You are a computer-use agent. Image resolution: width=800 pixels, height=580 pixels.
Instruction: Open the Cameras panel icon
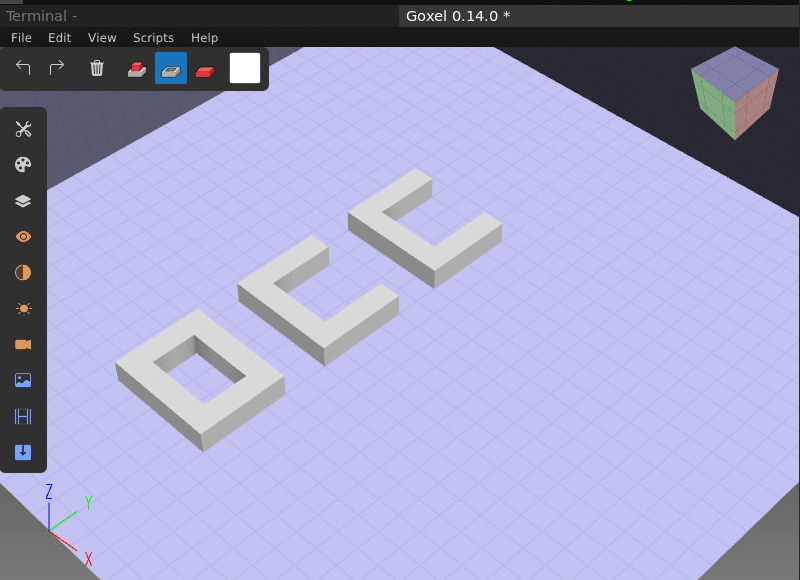(x=23, y=344)
